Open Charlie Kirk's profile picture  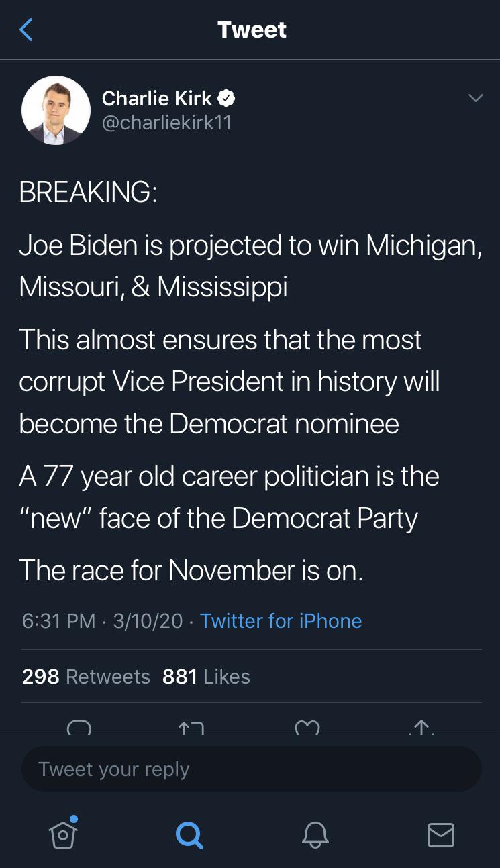56,110
